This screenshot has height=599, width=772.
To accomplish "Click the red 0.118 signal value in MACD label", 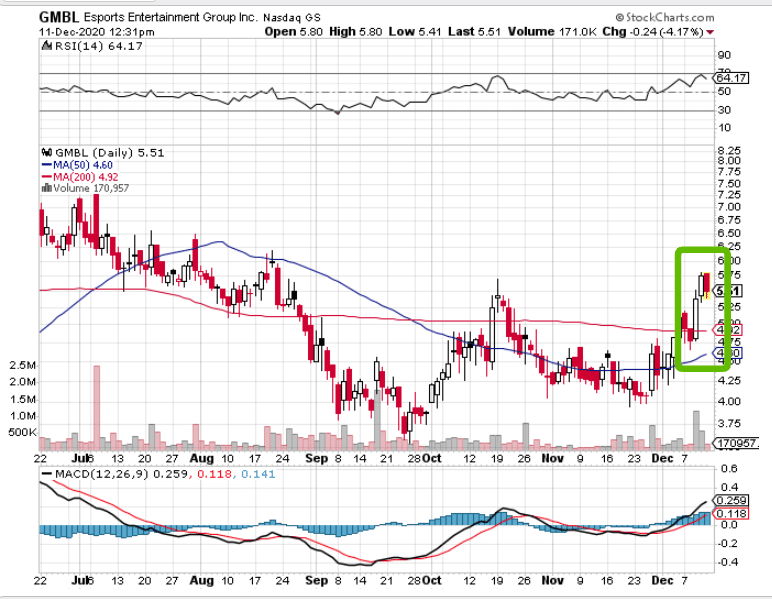I will pos(214,474).
